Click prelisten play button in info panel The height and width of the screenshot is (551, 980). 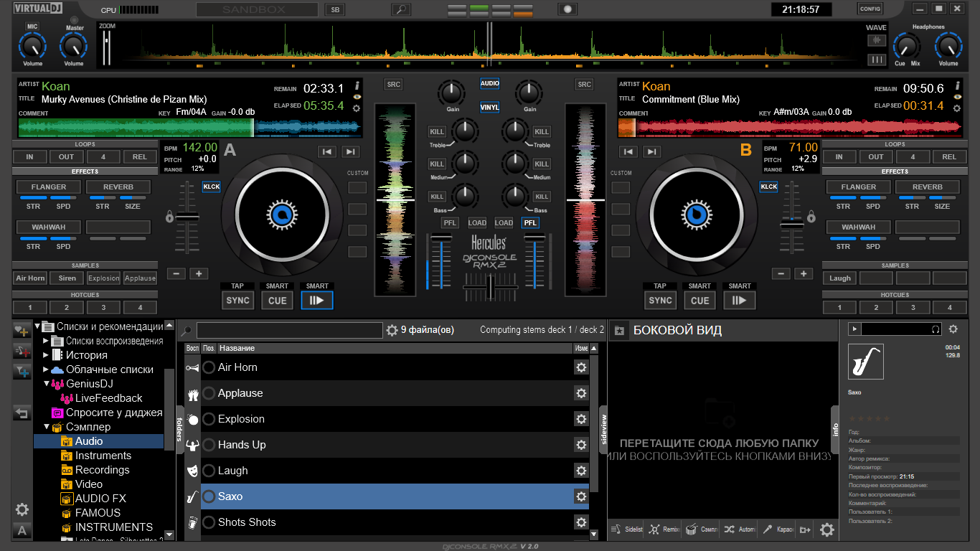click(854, 329)
